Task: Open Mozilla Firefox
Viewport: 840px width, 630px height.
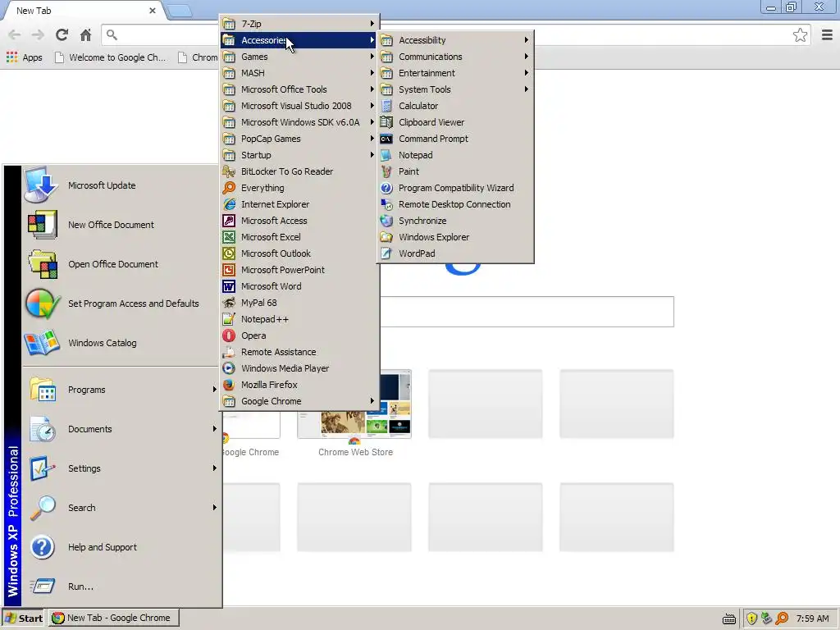Action: pos(299,385)
